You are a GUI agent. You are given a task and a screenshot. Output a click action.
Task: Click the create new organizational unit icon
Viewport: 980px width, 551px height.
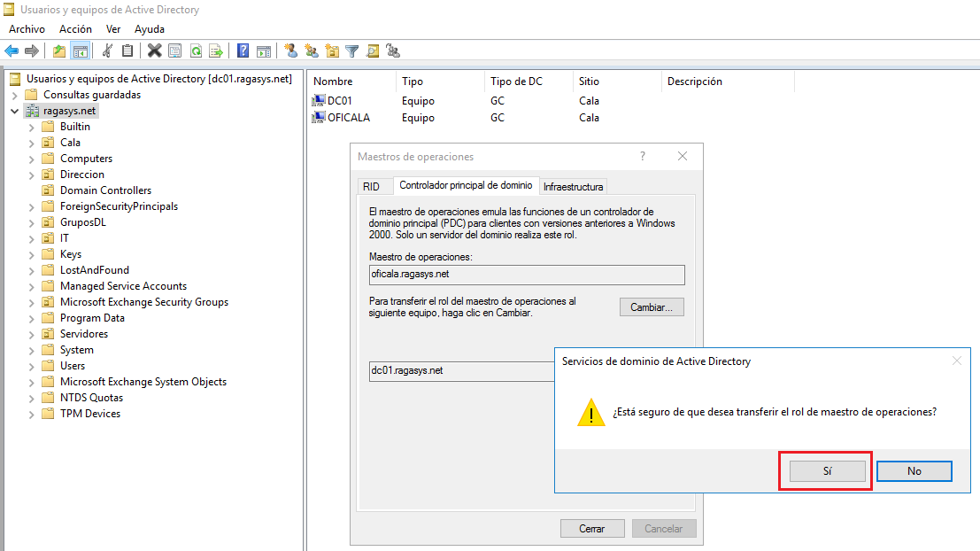coord(332,50)
